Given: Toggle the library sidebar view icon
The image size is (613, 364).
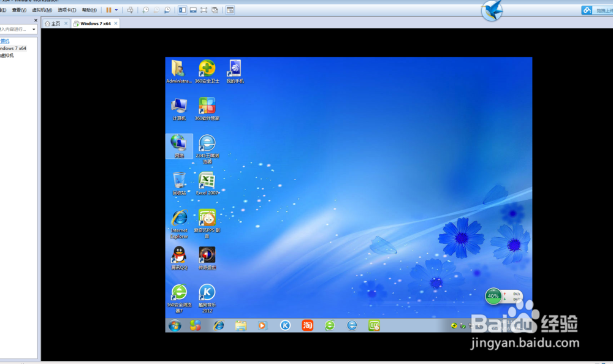Looking at the screenshot, I should [182, 10].
